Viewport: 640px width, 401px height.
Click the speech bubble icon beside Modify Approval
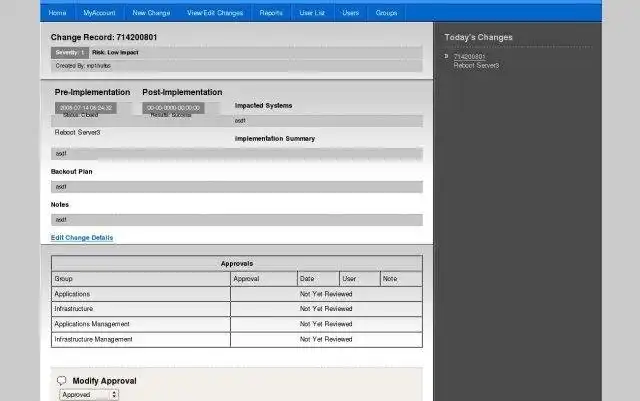point(62,381)
